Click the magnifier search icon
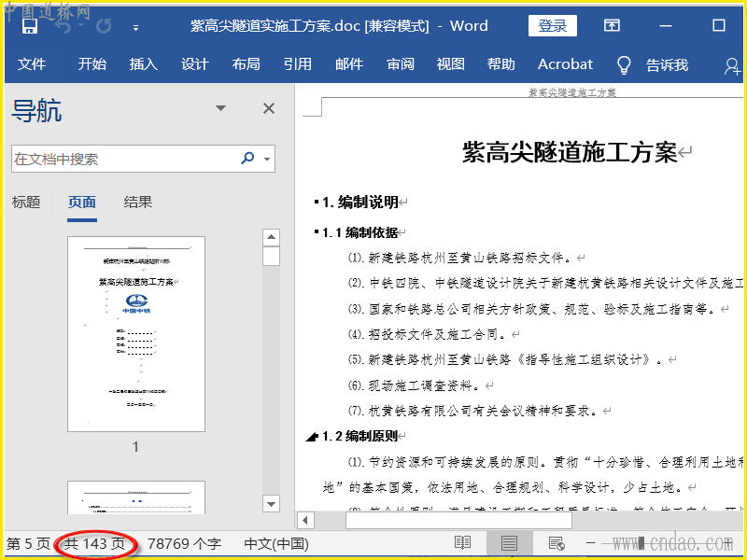747x560 pixels. point(247,158)
